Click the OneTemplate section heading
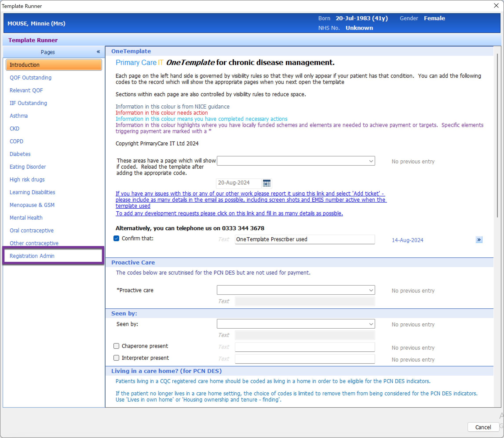 tap(131, 51)
